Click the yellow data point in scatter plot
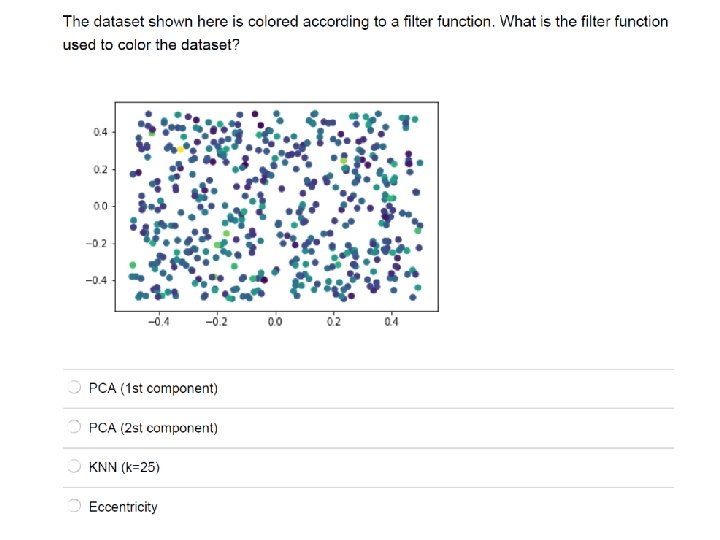 pos(180,149)
